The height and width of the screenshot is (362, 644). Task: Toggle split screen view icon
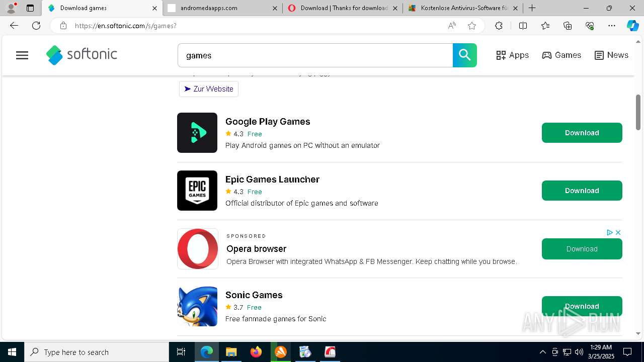[523, 26]
